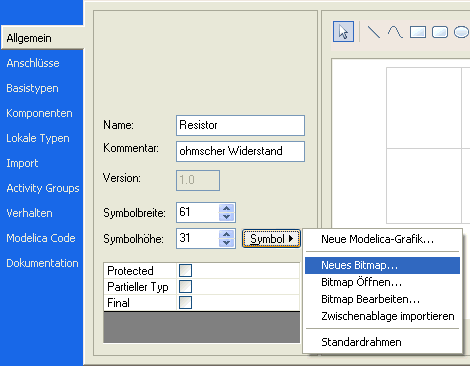Click the 'Final' property label
The width and height of the screenshot is (470, 366).
118,303
